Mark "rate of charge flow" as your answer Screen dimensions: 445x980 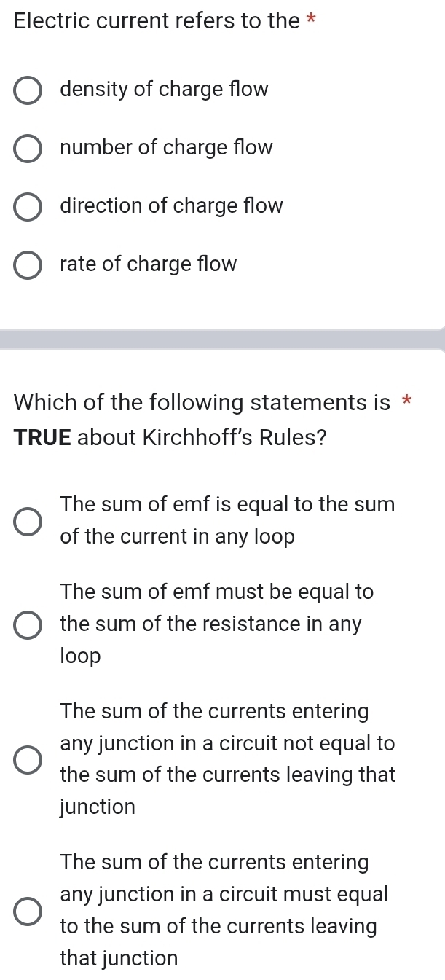click(27, 265)
